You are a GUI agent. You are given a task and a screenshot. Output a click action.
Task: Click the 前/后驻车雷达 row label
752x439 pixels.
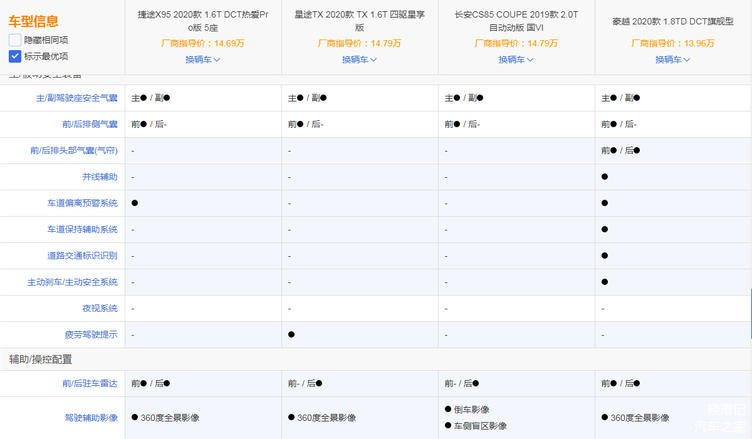[x=90, y=383]
